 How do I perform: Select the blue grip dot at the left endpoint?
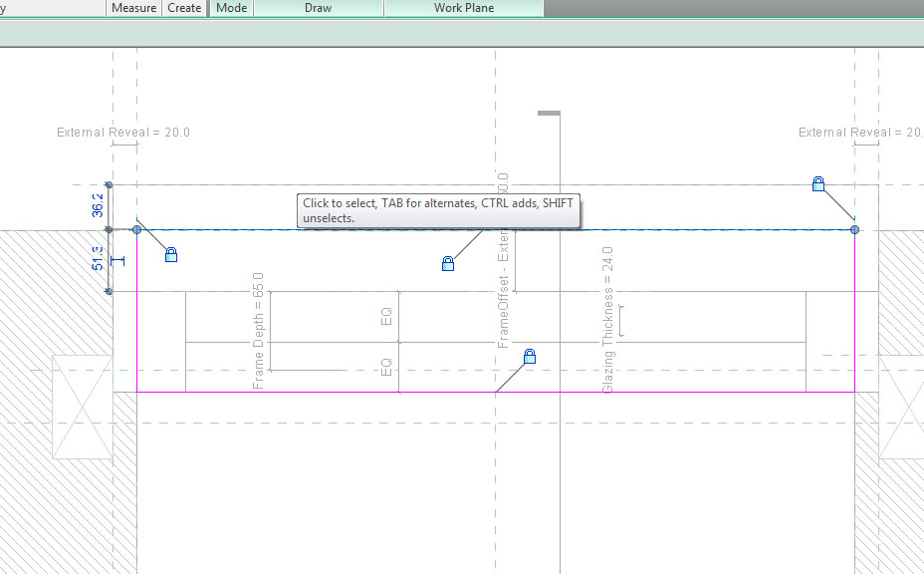click(x=135, y=229)
